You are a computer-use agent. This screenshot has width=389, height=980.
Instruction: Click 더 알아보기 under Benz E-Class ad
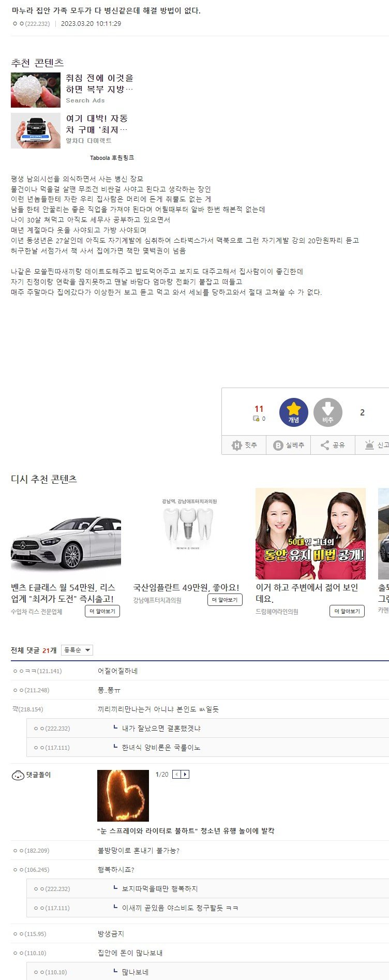(x=102, y=611)
